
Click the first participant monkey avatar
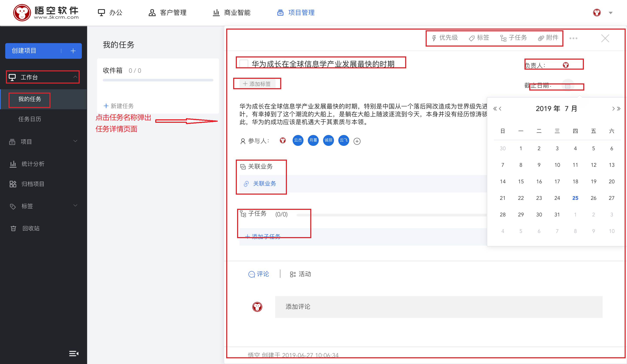click(x=283, y=141)
